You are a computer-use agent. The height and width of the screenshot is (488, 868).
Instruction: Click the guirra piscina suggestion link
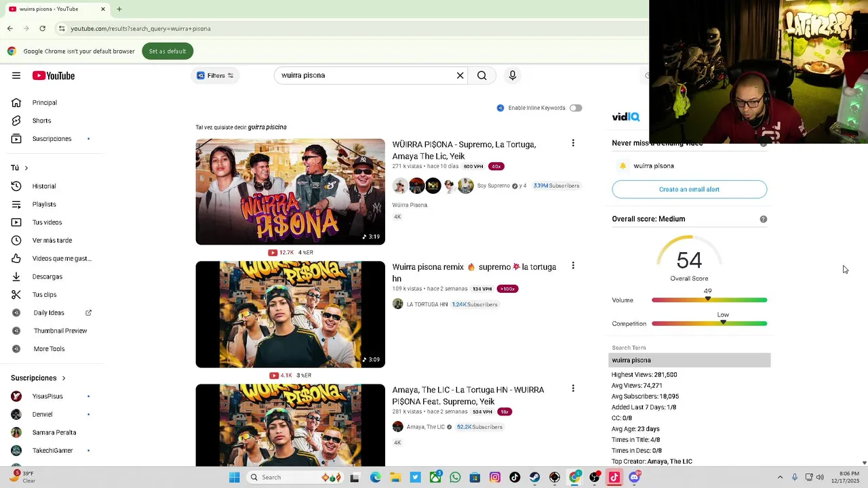pyautogui.click(x=267, y=127)
